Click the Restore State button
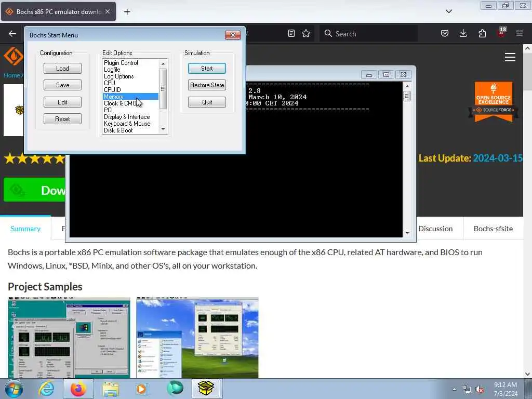This screenshot has height=399, width=532. tap(207, 85)
